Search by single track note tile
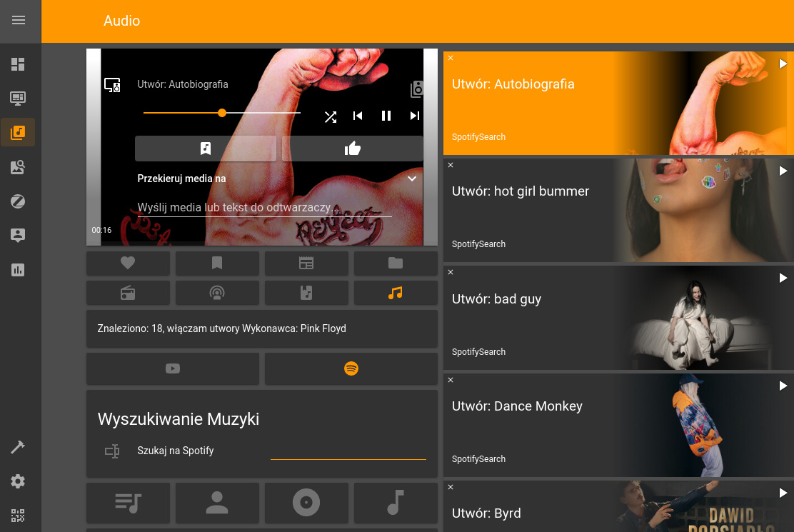Screen dimensions: 794x532 pos(396,503)
